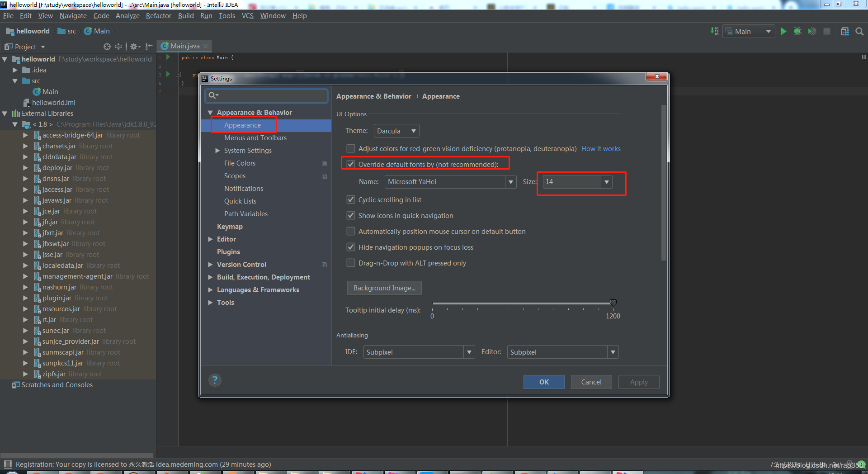Toggle Show icons in quick navigation

coord(350,215)
